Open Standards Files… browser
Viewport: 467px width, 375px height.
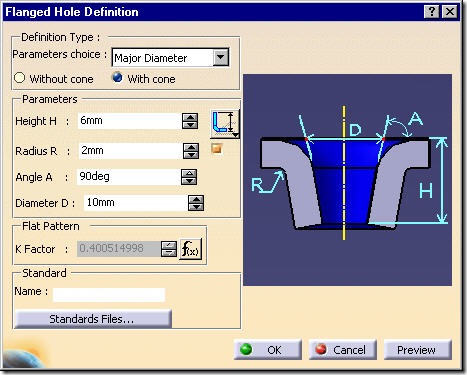pos(93,319)
